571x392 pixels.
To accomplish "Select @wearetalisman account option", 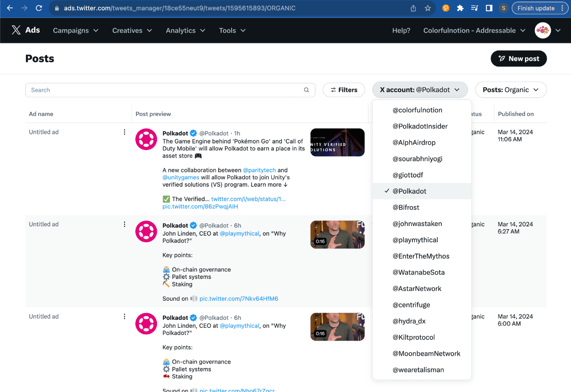I will (x=422, y=370).
